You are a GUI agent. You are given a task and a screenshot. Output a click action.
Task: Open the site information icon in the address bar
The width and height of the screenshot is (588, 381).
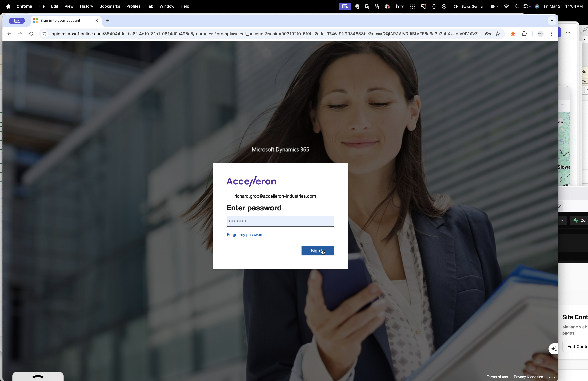[x=44, y=34]
